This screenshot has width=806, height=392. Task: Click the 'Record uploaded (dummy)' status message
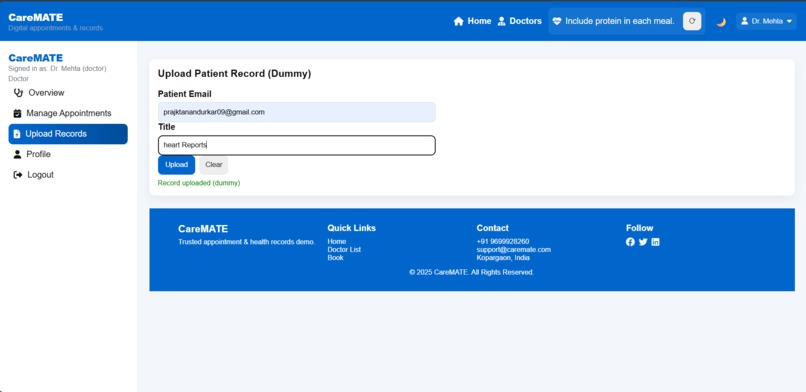click(x=199, y=183)
